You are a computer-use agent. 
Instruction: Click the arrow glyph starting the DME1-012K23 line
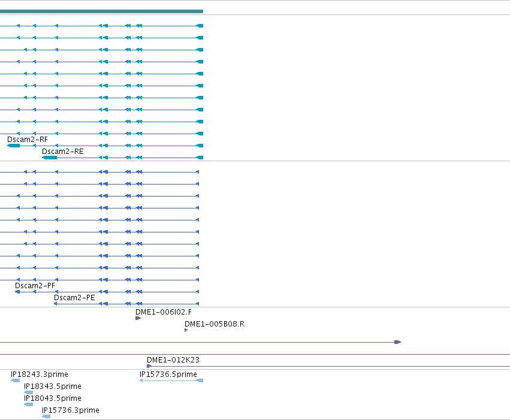[149, 366]
